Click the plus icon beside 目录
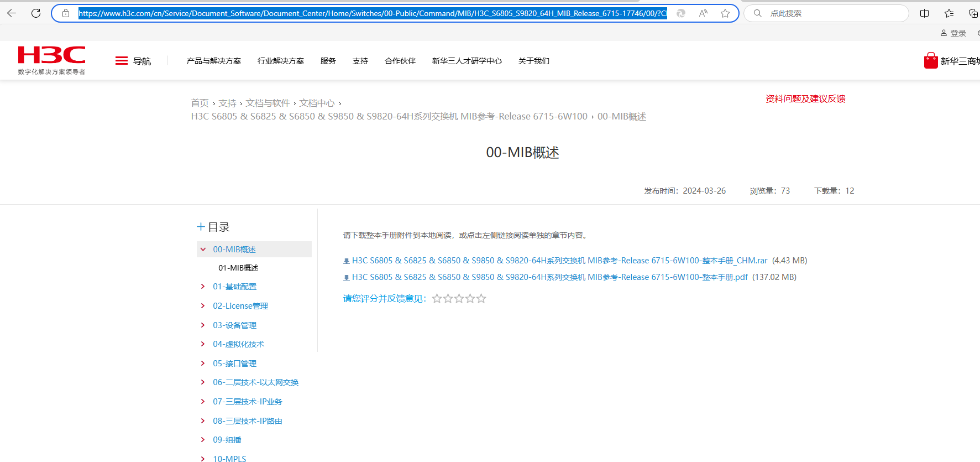 coord(201,227)
